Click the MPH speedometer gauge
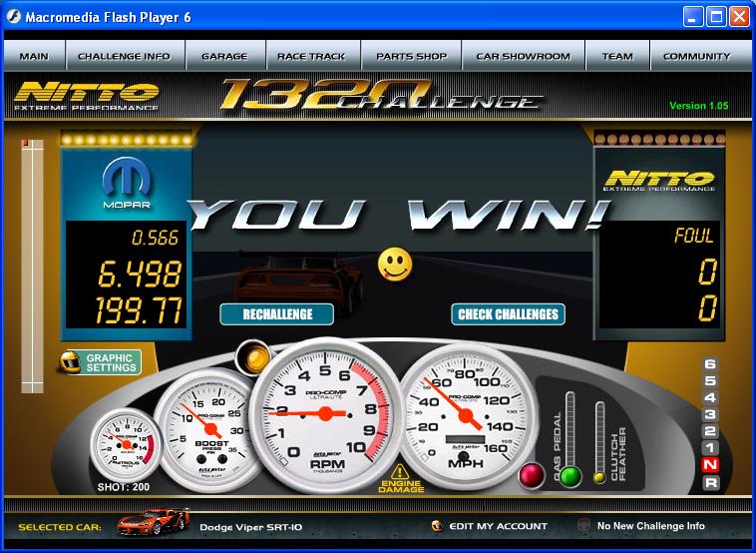 pyautogui.click(x=465, y=416)
